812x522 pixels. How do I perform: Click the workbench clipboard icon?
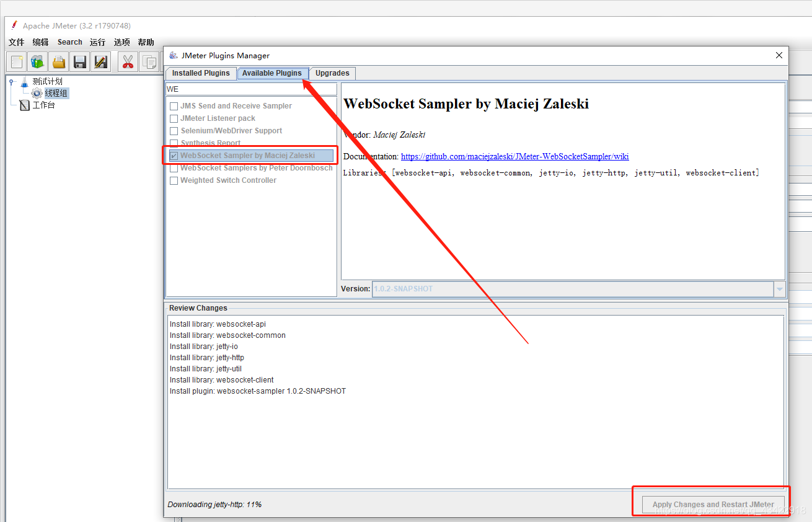pos(25,105)
